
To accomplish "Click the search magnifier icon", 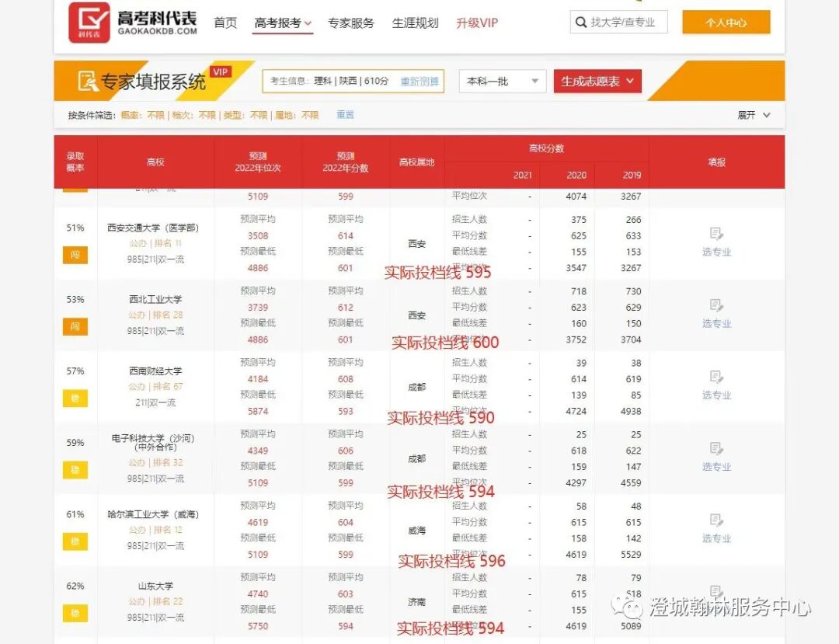I will (x=580, y=23).
